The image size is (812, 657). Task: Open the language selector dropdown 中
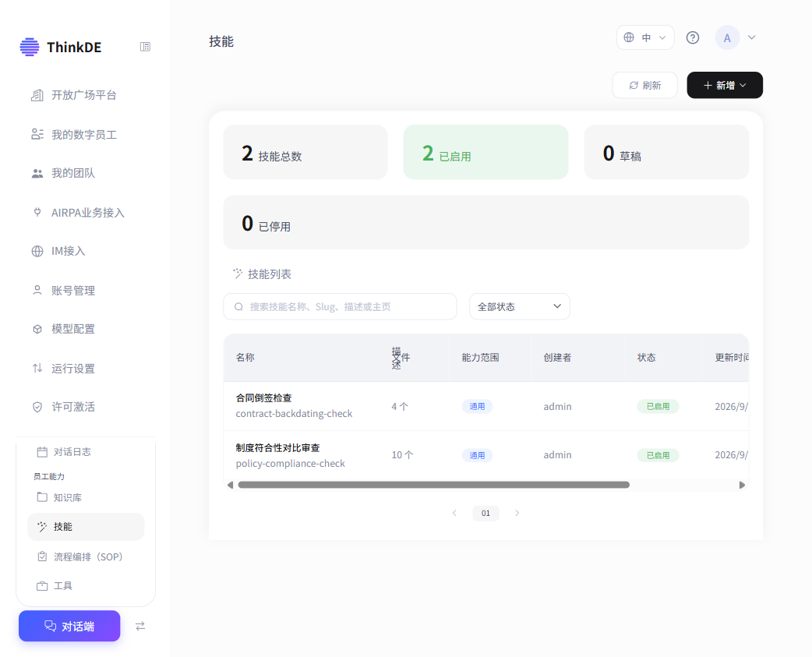point(645,37)
